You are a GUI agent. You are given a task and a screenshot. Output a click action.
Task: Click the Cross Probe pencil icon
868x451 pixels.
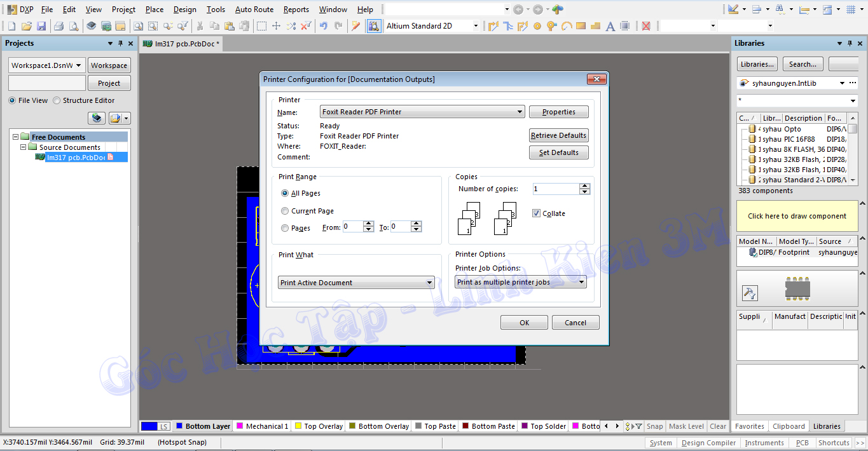pyautogui.click(x=356, y=26)
